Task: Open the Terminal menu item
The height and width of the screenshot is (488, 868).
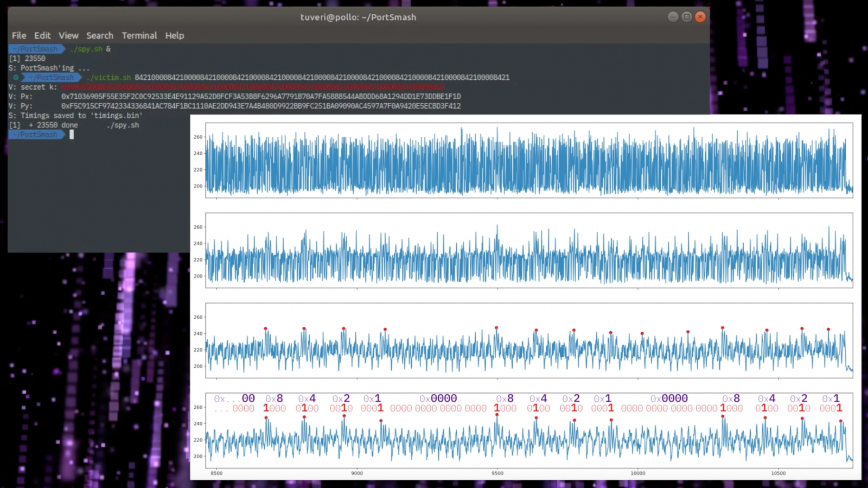Action: tap(139, 35)
